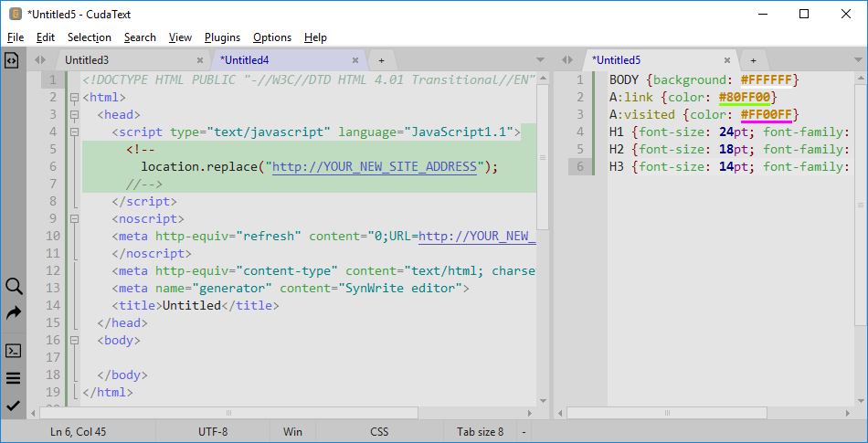This screenshot has height=443, width=868.
Task: Click the left editor horizontal scrollbar thumb
Action: click(228, 413)
